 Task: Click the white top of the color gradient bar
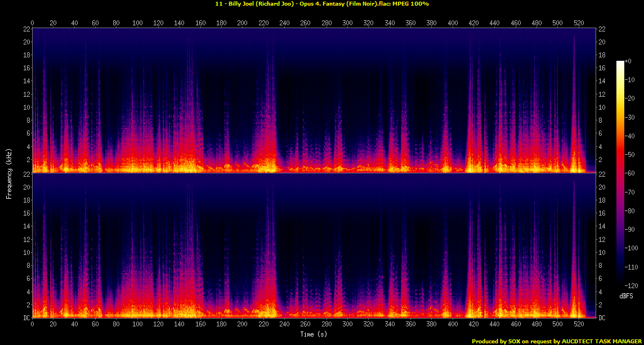pyautogui.click(x=620, y=63)
